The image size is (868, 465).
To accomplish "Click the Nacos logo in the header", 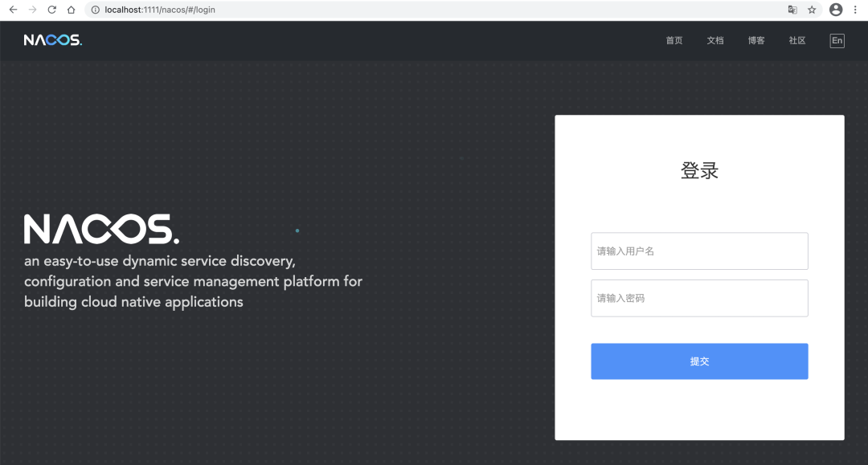I will 52,40.
